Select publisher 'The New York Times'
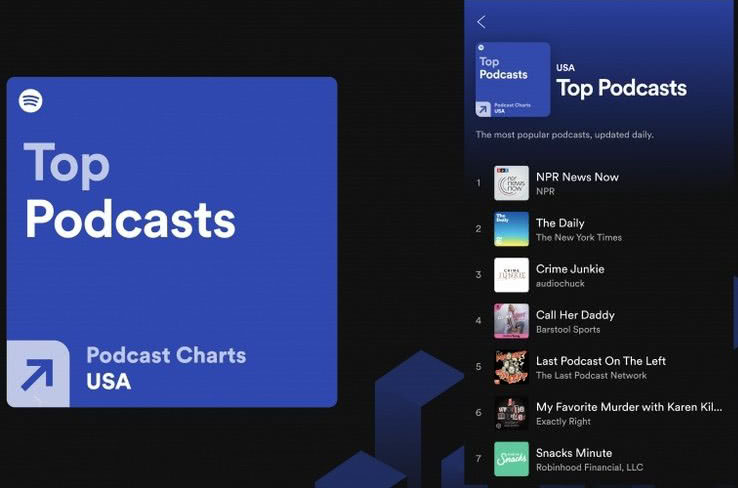738x488 pixels. coord(579,238)
